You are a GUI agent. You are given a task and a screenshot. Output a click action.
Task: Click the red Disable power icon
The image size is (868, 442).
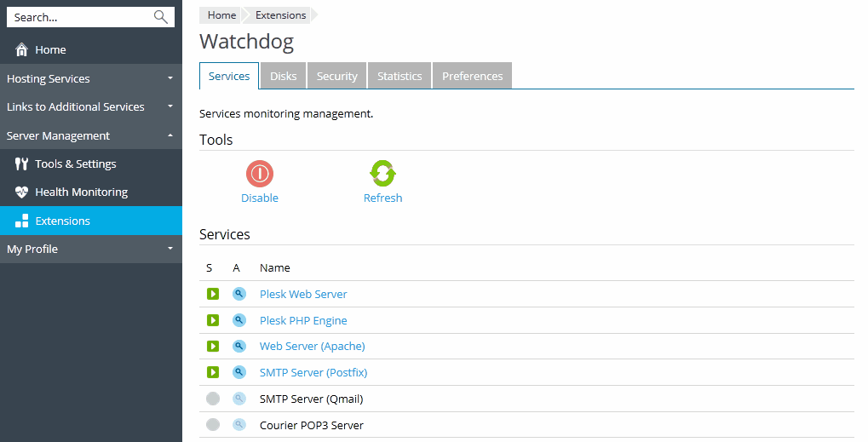pyautogui.click(x=259, y=174)
